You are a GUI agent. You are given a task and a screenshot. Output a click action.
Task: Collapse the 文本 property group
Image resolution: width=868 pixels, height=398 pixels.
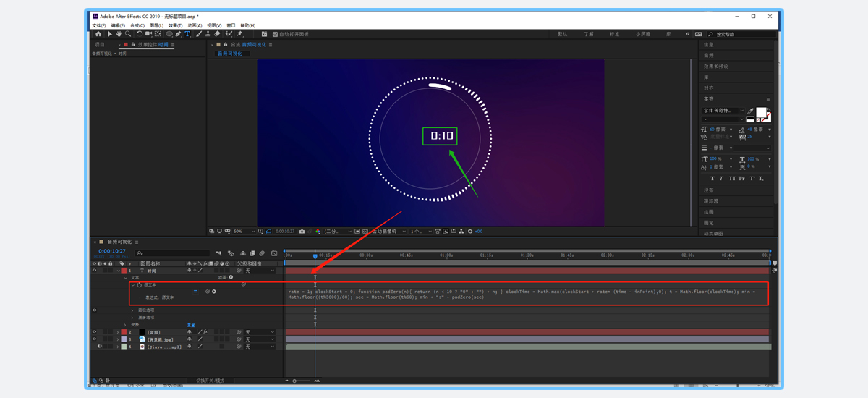126,277
